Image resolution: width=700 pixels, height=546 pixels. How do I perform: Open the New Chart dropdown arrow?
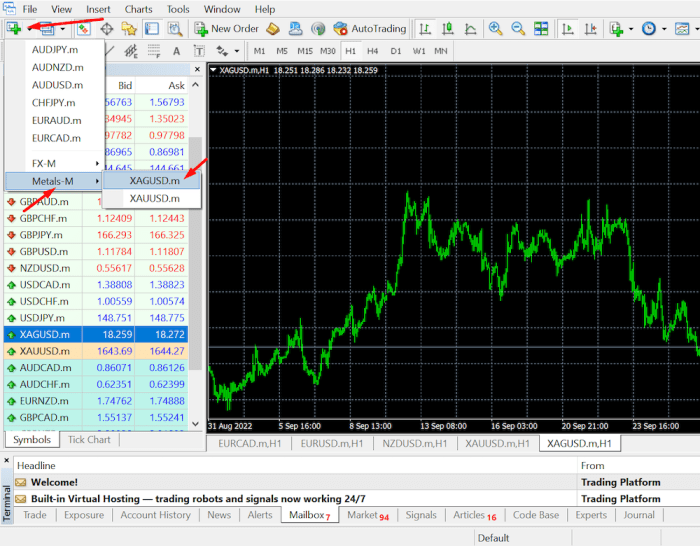pyautogui.click(x=29, y=29)
